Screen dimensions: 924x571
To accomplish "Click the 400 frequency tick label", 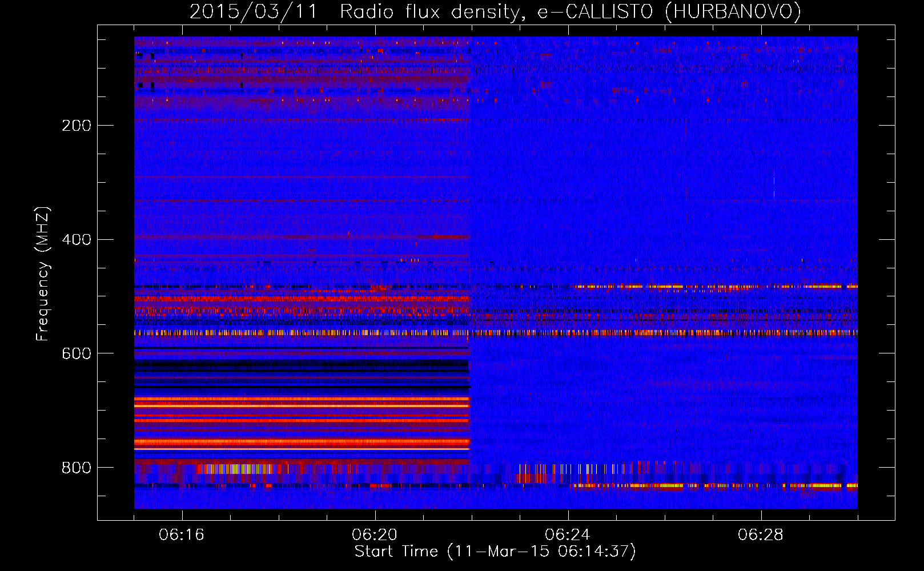I will pyautogui.click(x=77, y=240).
